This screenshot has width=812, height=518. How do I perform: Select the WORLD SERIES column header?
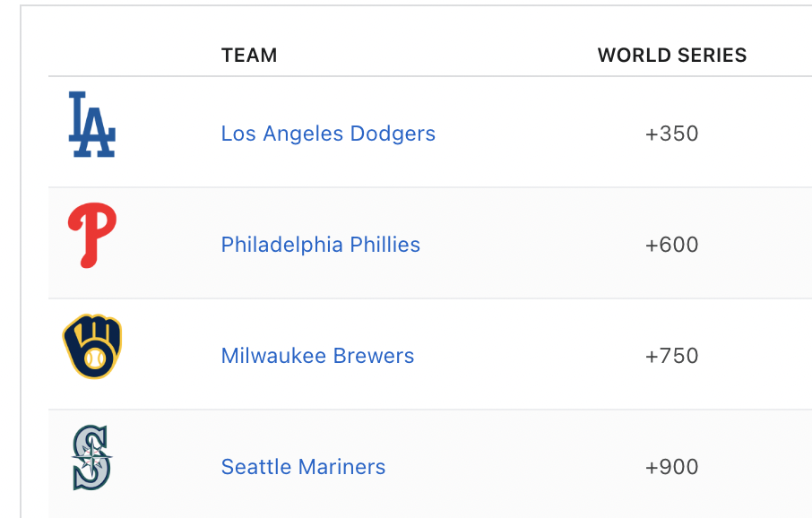671,55
